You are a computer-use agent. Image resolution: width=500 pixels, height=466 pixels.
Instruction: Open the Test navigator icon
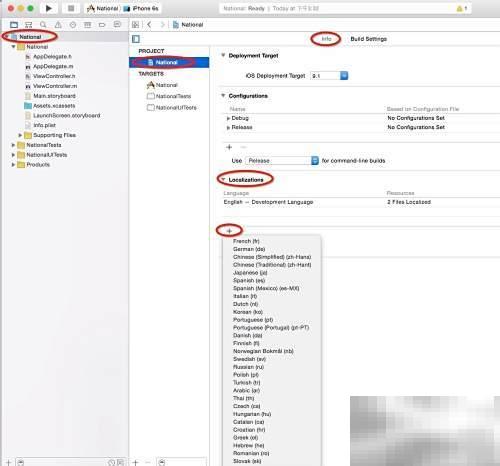point(73,25)
